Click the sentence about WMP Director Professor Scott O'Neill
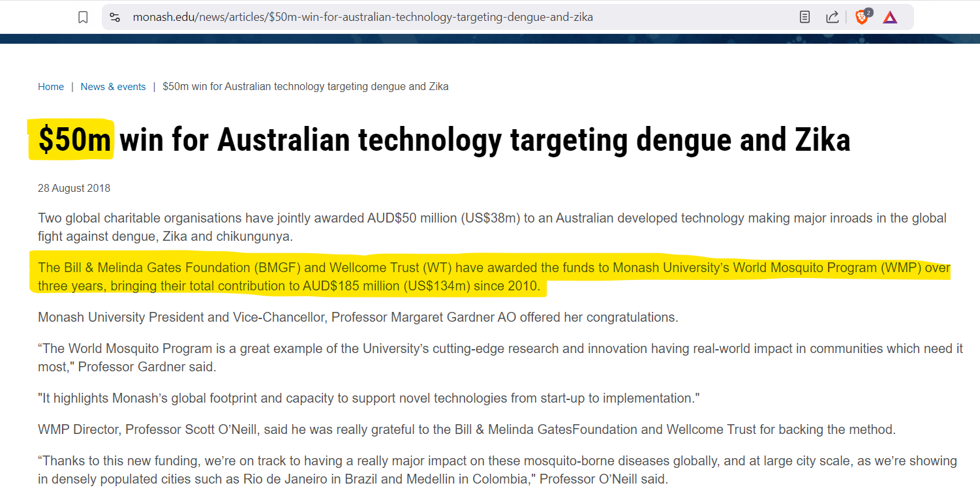980x494 pixels. [x=467, y=429]
